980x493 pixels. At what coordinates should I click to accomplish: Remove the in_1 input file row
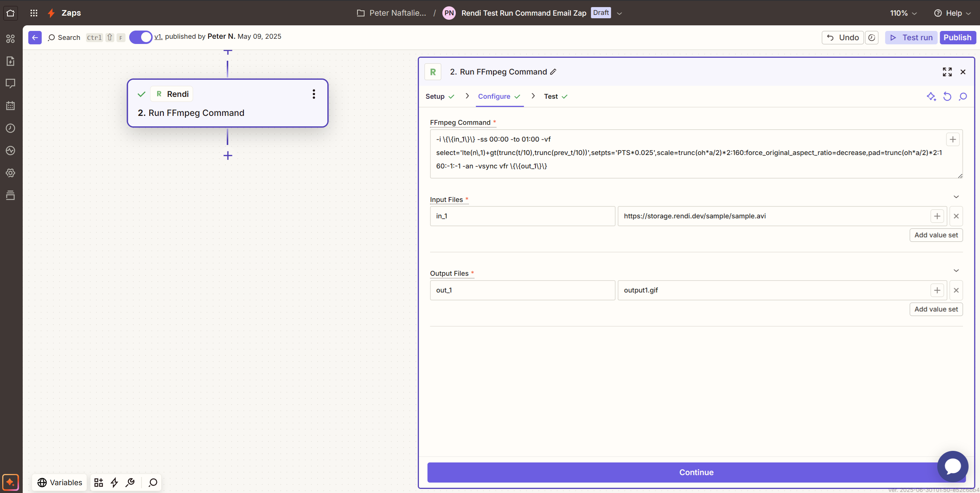[x=956, y=216]
